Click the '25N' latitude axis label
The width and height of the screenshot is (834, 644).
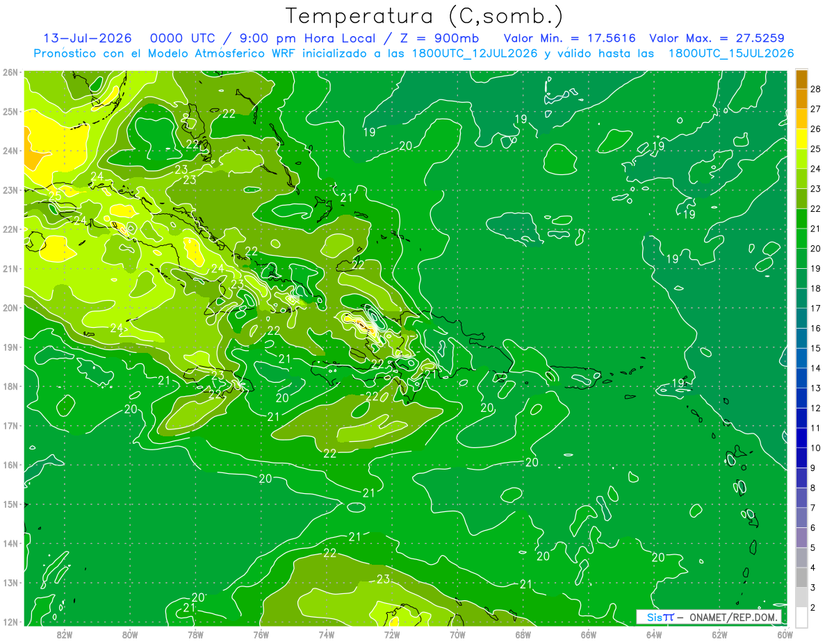(x=10, y=111)
